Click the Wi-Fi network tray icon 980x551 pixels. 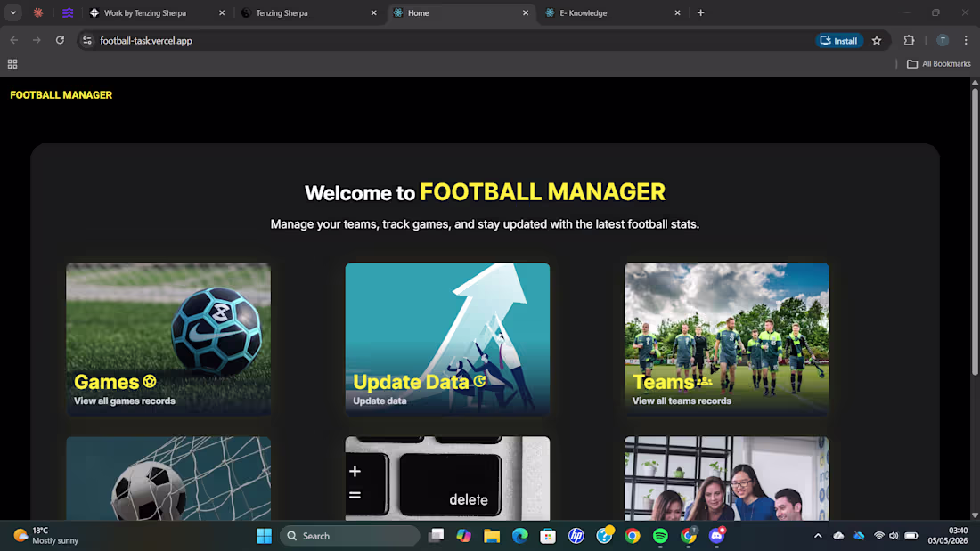point(879,536)
